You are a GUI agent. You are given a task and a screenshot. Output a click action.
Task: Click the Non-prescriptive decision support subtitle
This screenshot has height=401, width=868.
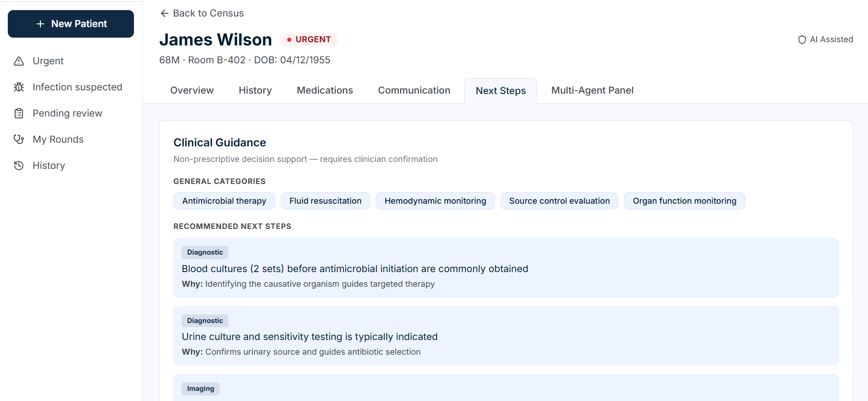(x=306, y=159)
